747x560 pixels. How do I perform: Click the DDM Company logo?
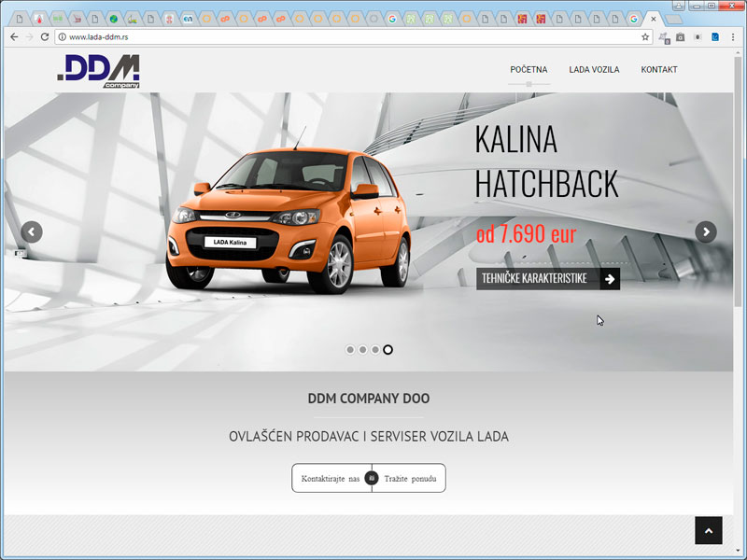click(x=98, y=70)
